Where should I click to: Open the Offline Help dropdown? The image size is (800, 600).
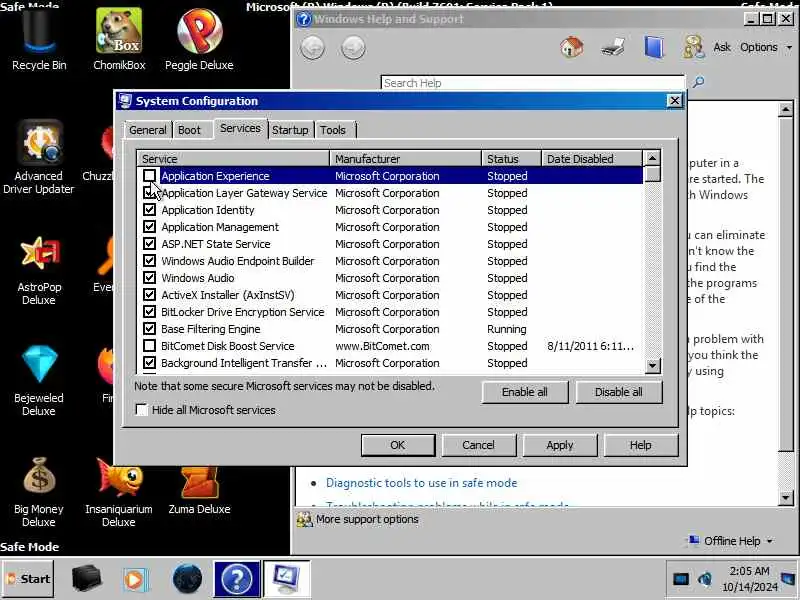(731, 541)
